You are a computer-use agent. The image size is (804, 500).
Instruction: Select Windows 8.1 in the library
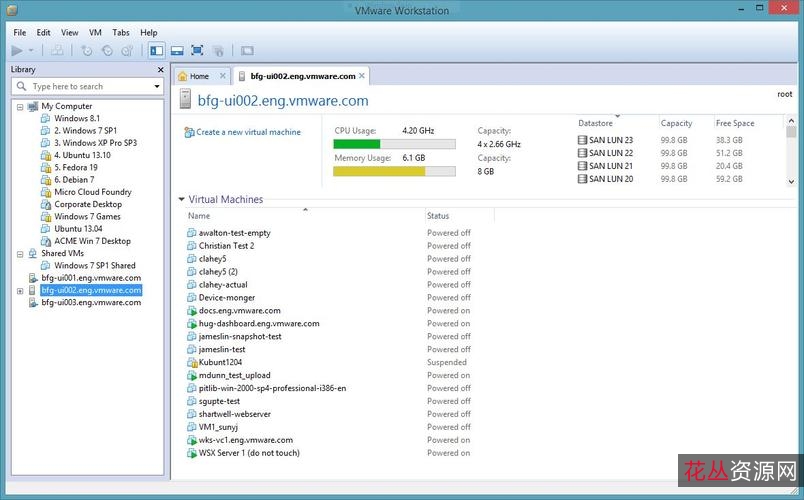(77, 118)
